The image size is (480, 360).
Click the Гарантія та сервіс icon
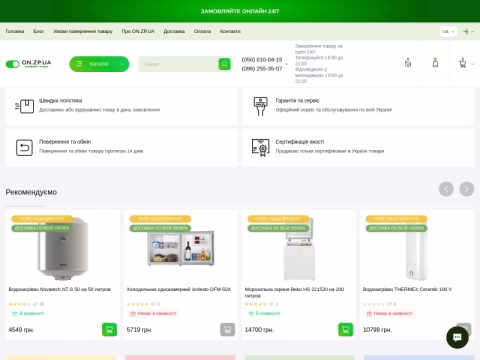[261, 106]
